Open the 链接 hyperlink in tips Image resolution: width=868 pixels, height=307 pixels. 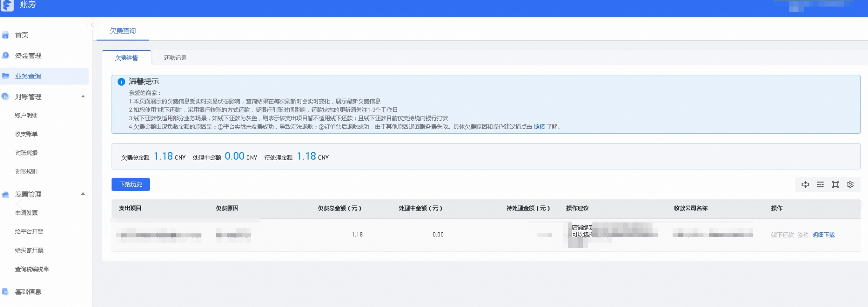539,126
